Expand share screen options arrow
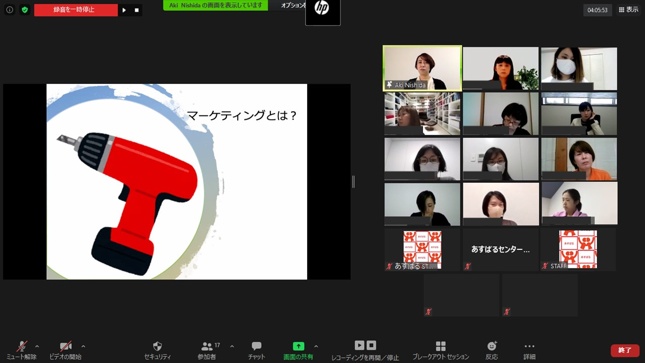 pyautogui.click(x=316, y=347)
